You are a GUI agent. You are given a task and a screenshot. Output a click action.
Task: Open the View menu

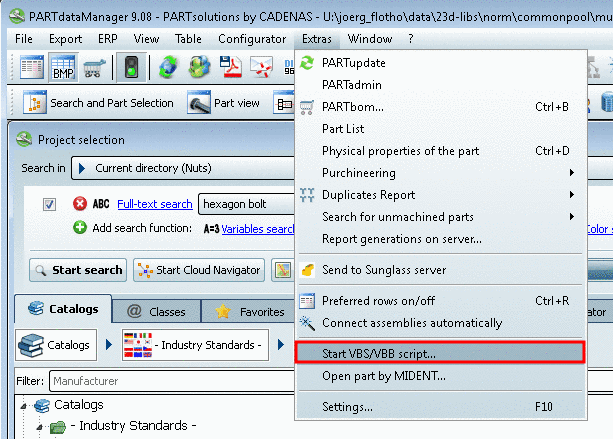[146, 39]
